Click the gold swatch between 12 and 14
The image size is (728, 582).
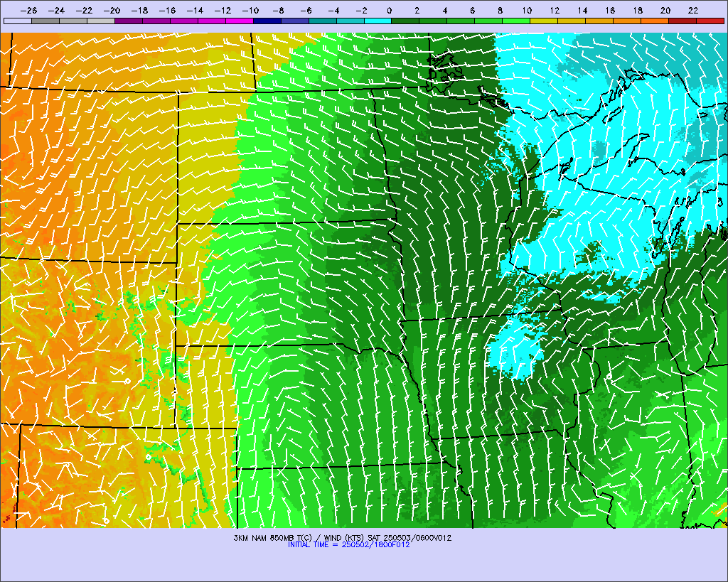point(572,21)
